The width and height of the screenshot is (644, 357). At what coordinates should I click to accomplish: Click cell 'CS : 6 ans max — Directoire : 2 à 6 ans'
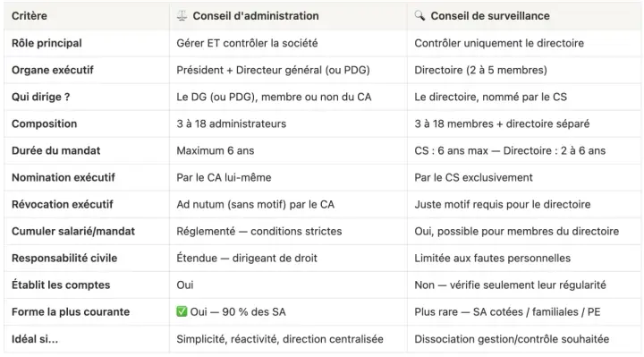click(510, 151)
